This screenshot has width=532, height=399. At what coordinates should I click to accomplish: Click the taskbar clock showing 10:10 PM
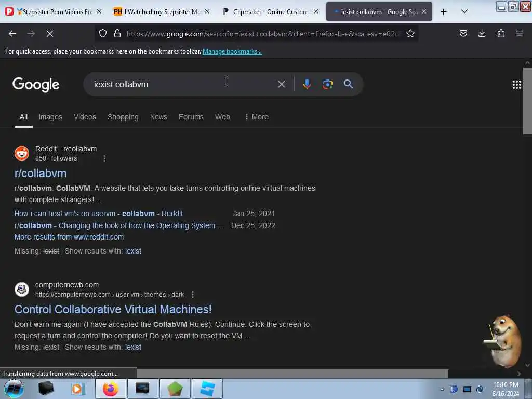coord(506,389)
